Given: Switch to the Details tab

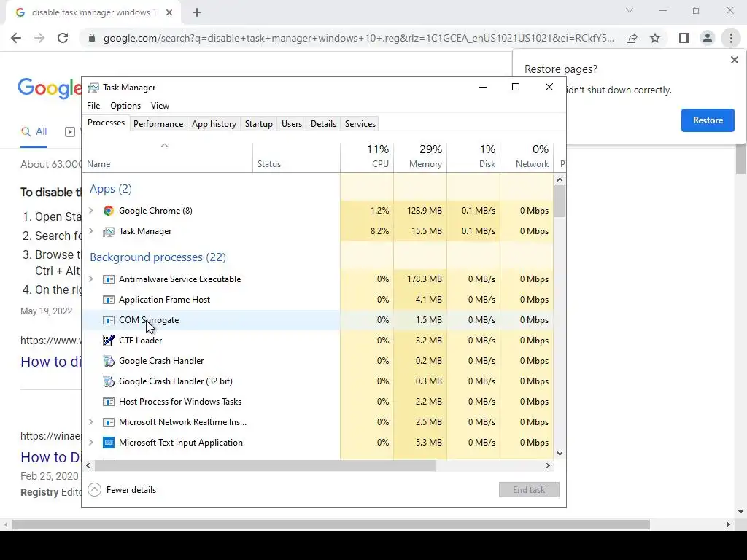Looking at the screenshot, I should click(323, 124).
